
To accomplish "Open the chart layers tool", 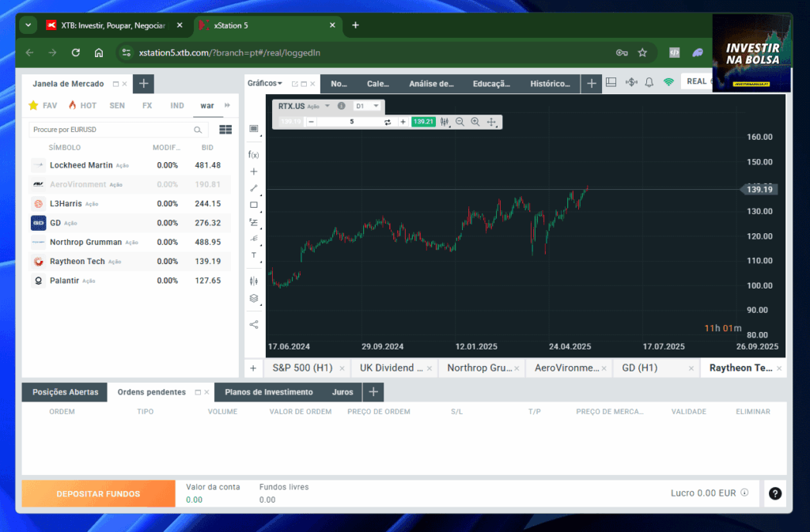I will [254, 298].
